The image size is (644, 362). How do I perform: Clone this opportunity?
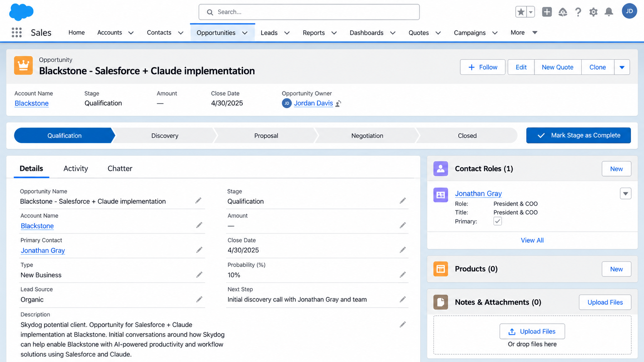coord(598,67)
